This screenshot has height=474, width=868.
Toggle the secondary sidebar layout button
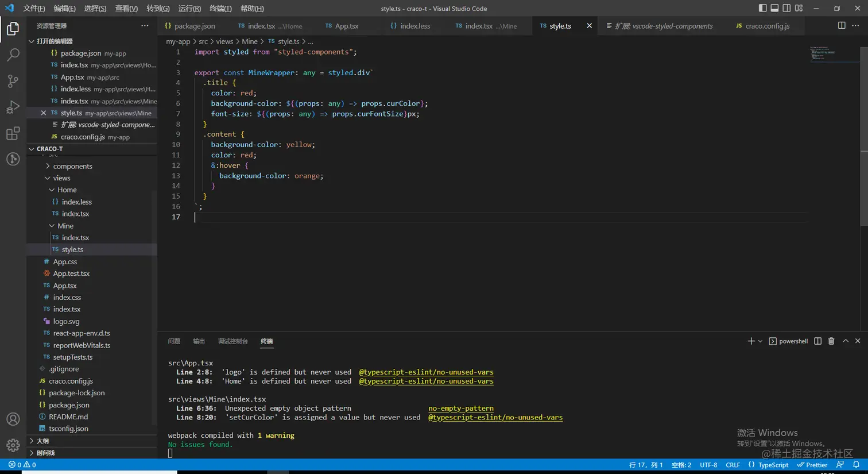pyautogui.click(x=786, y=8)
